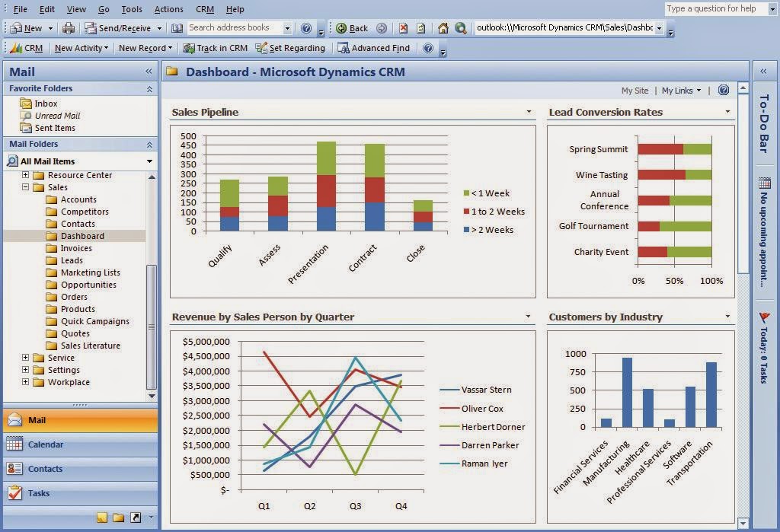Image resolution: width=780 pixels, height=532 pixels.
Task: Click the Forward navigation arrow icon
Action: coord(382,28)
